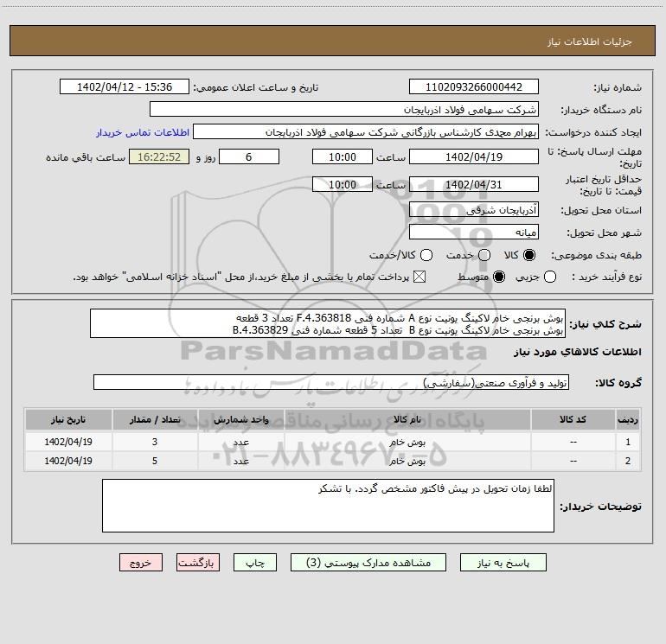Click the delivery city field میانه

coord(474,233)
